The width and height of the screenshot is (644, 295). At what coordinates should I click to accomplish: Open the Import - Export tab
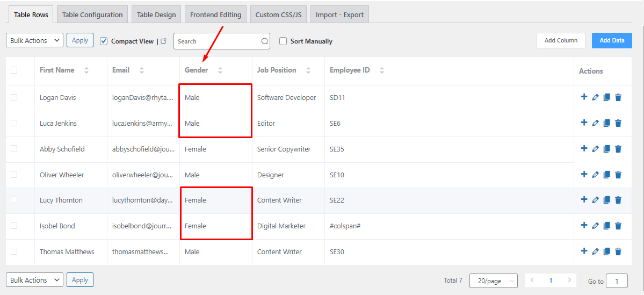pyautogui.click(x=339, y=15)
